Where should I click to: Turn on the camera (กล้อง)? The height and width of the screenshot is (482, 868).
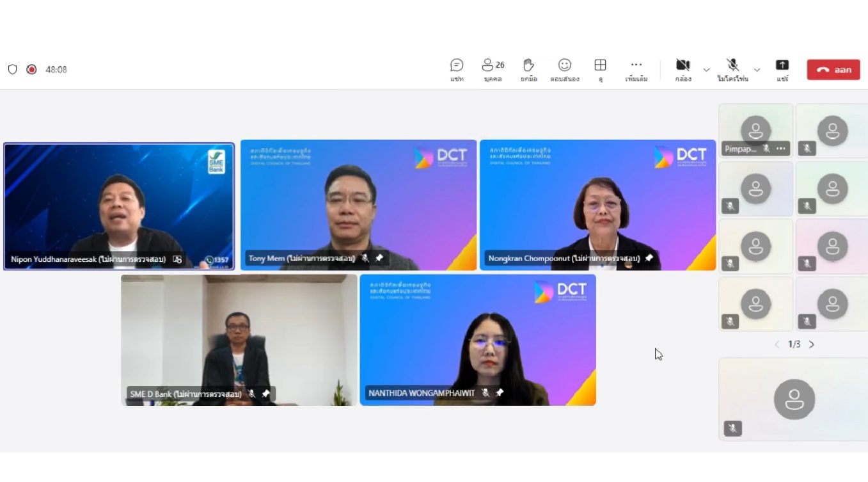tap(683, 70)
